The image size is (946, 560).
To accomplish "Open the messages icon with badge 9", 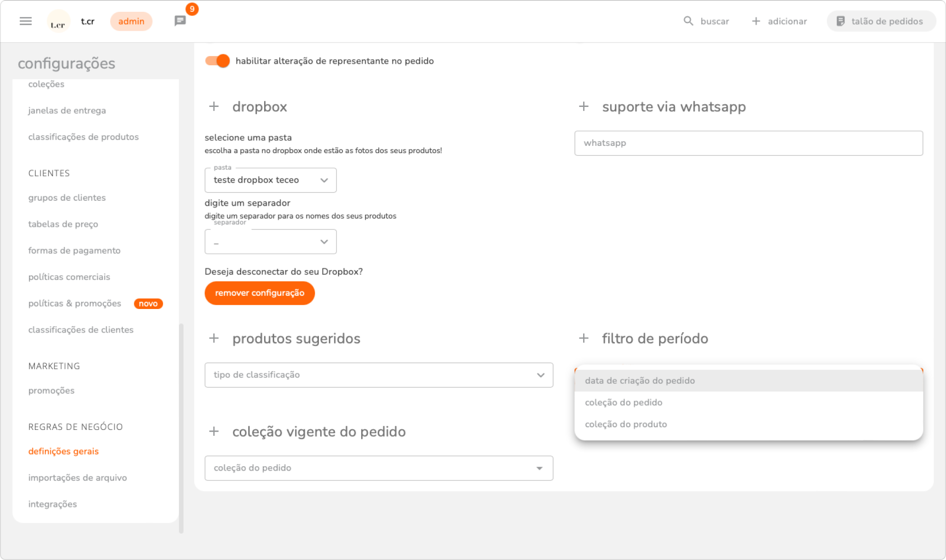I will [180, 21].
